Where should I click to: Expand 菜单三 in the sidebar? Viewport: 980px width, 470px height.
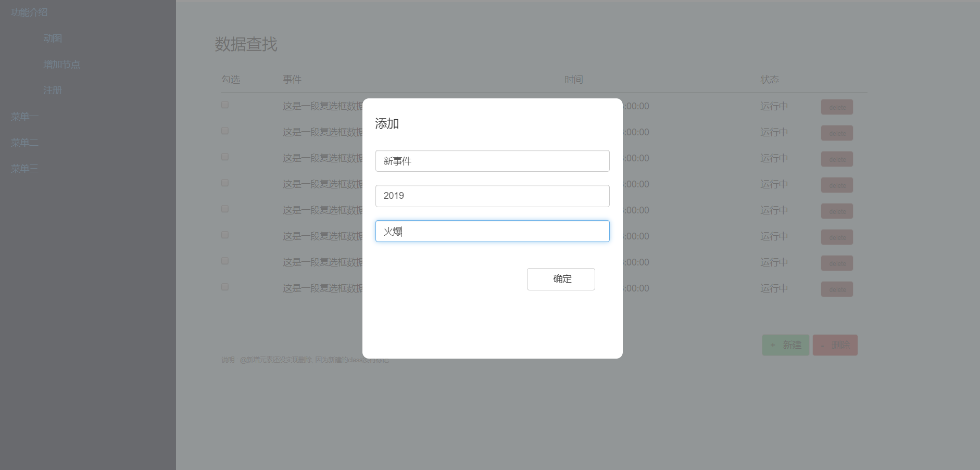click(24, 168)
